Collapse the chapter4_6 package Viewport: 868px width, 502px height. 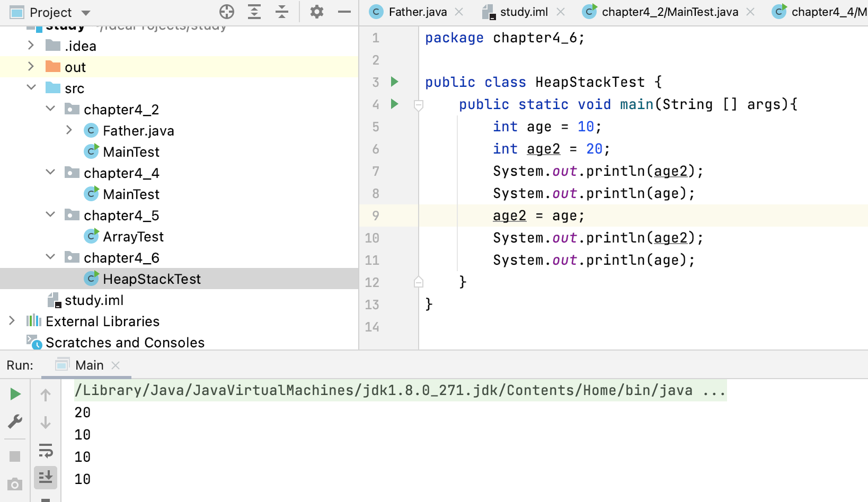coord(50,257)
